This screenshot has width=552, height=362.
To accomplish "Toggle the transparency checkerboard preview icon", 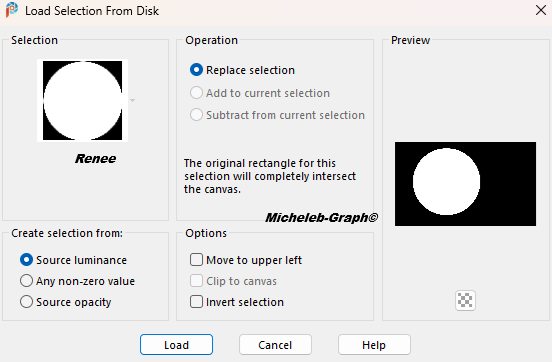I will [465, 300].
